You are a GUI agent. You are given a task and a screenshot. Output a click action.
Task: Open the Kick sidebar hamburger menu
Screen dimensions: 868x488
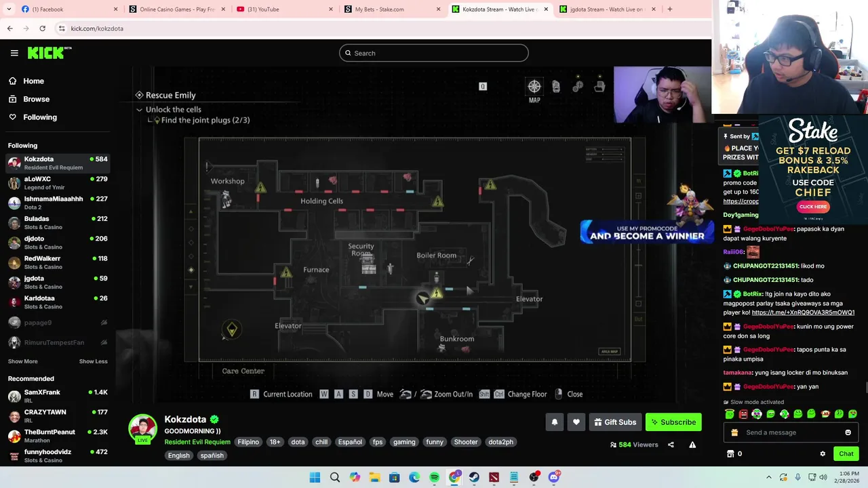(x=14, y=53)
